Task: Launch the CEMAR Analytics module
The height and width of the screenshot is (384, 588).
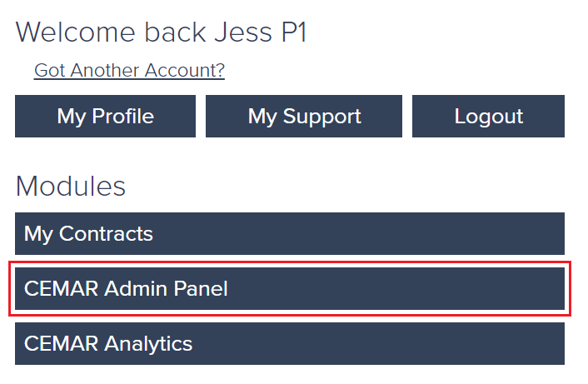Action: (x=289, y=343)
